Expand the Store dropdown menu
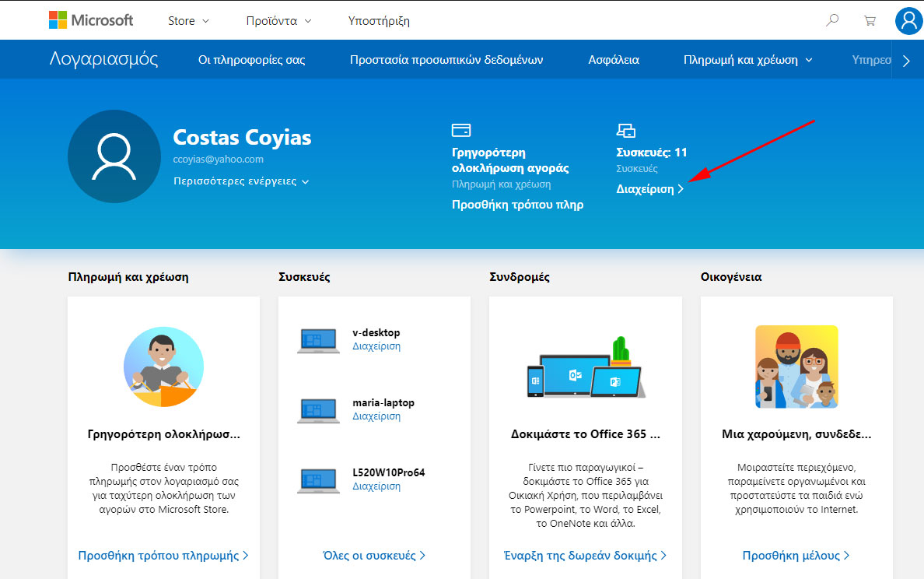This screenshot has height=579, width=924. 188,21
